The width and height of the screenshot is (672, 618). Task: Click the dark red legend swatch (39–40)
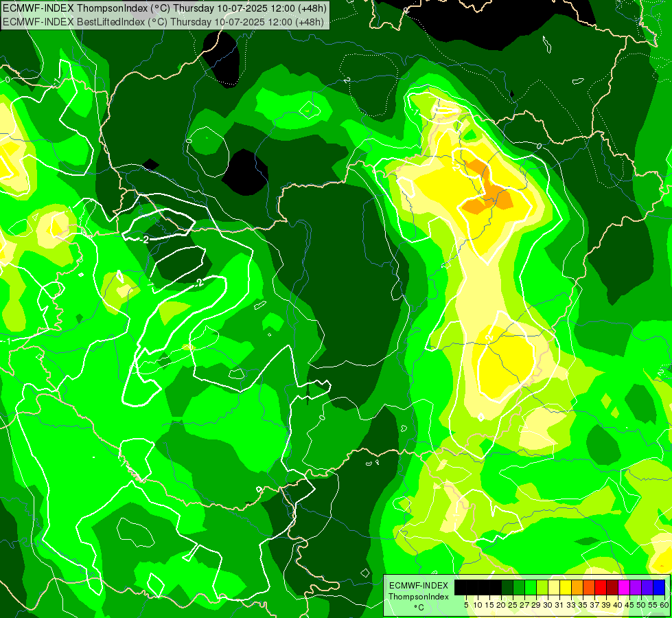[x=612, y=588]
